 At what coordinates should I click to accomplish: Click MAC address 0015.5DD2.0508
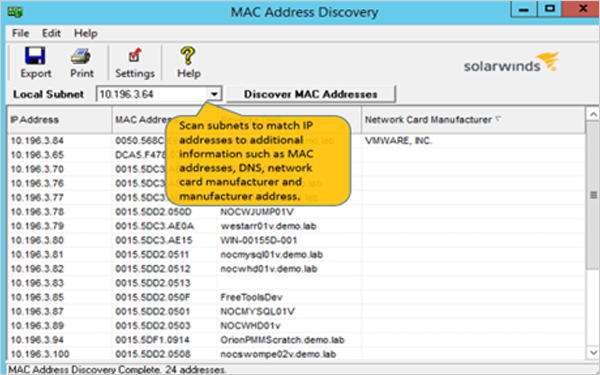153,354
